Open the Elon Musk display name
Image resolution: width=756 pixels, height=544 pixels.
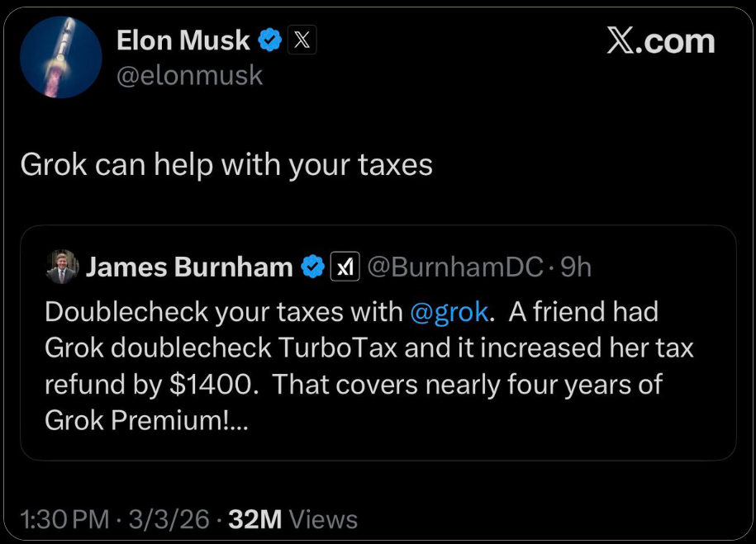(x=183, y=40)
